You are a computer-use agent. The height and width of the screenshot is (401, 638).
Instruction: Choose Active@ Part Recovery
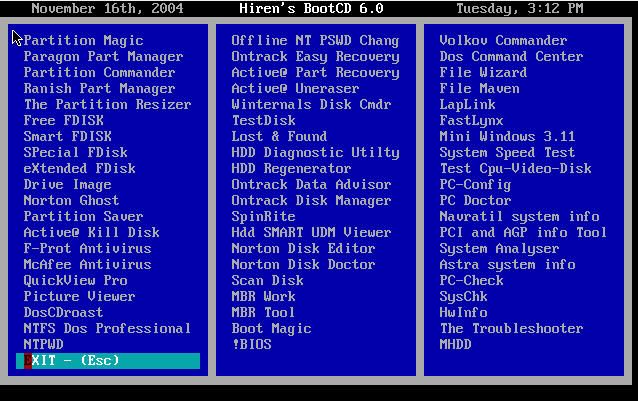(x=315, y=72)
